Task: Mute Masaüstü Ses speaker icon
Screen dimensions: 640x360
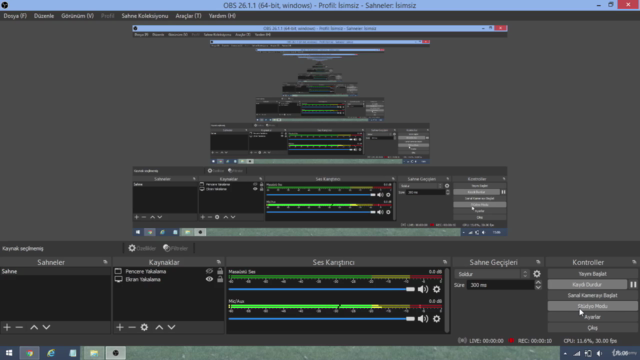Action: click(x=423, y=289)
